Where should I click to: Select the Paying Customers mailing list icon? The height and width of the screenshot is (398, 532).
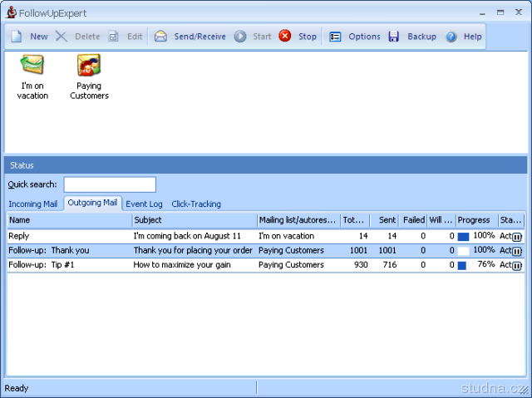tap(89, 66)
